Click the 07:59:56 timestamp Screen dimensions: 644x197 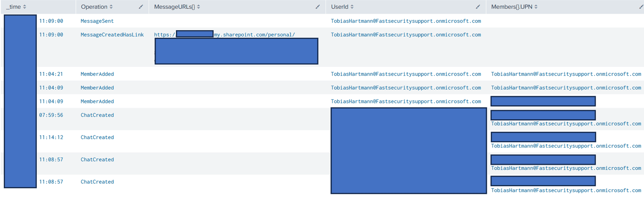[x=51, y=115]
